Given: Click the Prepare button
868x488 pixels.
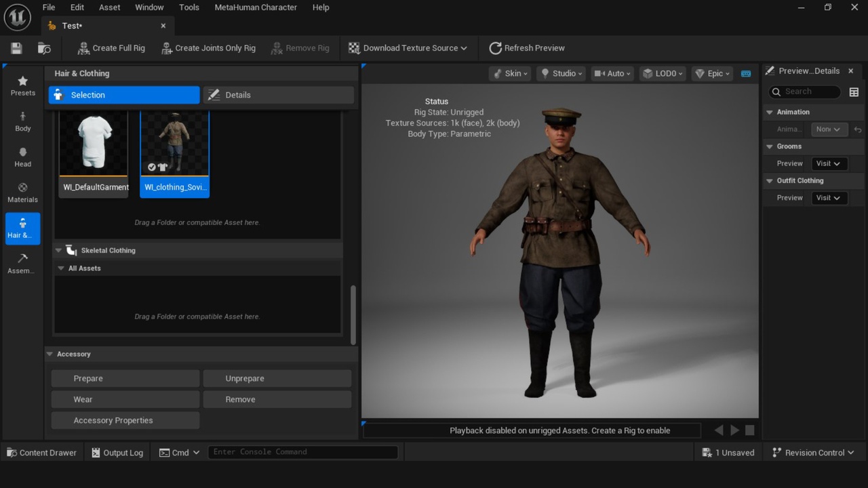Looking at the screenshot, I should 125,378.
